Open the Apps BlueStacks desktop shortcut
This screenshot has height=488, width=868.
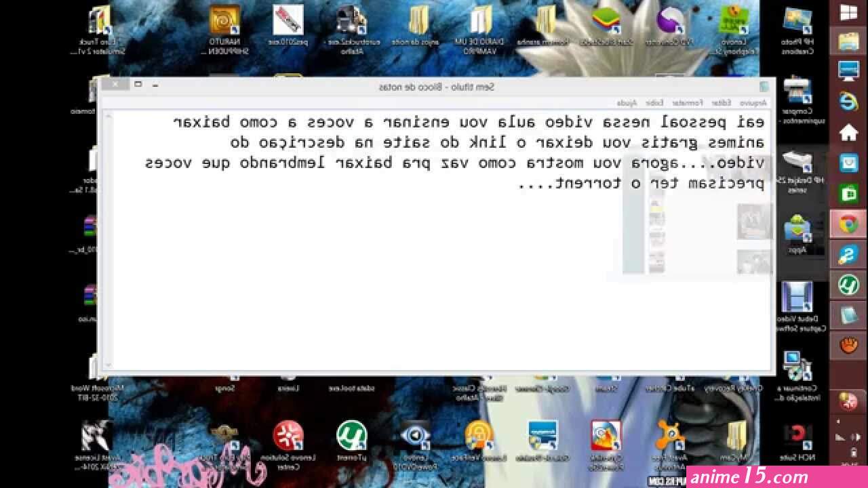[797, 235]
